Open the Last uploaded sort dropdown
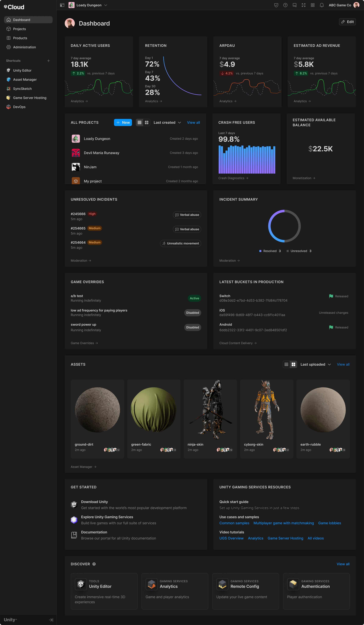 pyautogui.click(x=316, y=364)
